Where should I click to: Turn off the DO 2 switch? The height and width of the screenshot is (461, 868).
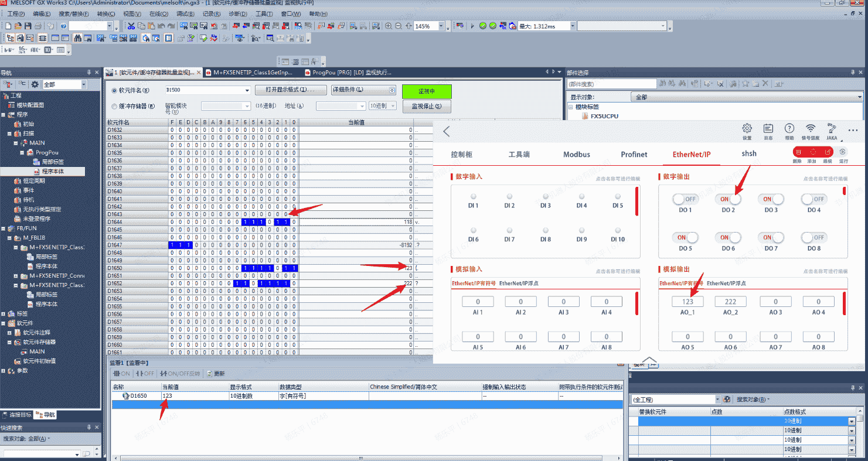pyautogui.click(x=728, y=199)
